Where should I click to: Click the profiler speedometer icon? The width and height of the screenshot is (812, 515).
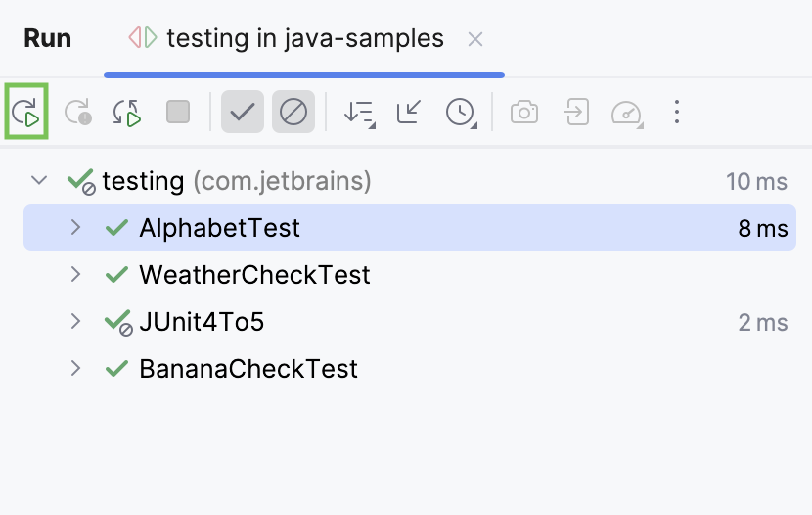coord(626,113)
